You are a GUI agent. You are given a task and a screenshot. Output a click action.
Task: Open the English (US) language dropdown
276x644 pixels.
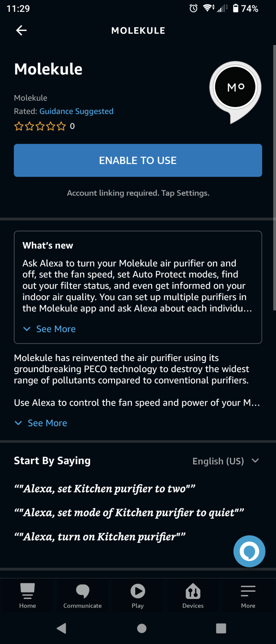pyautogui.click(x=225, y=461)
